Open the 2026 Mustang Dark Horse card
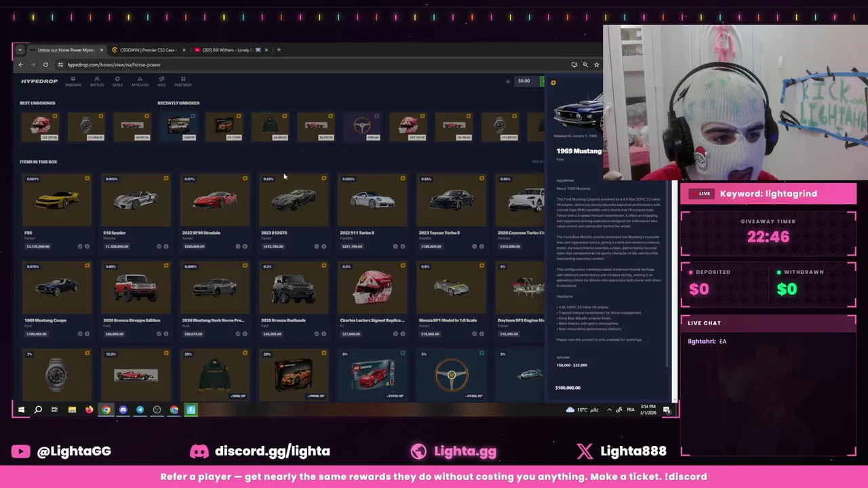The height and width of the screenshot is (488, 868). (x=214, y=300)
